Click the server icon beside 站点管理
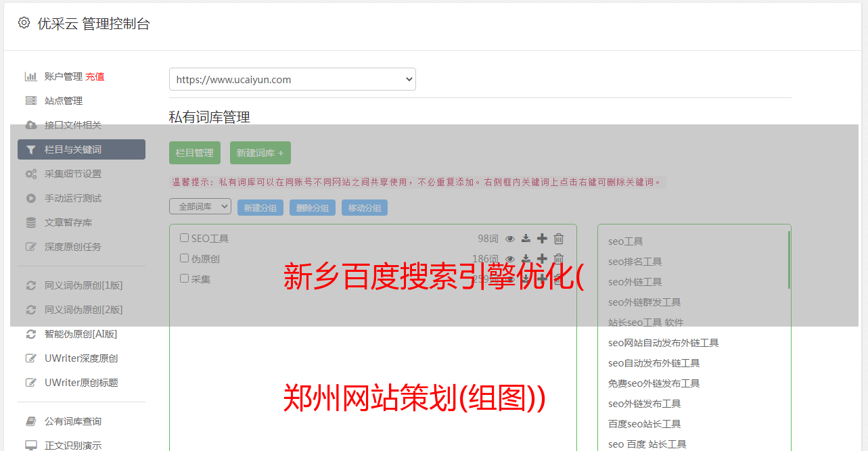868x451 pixels. click(31, 101)
